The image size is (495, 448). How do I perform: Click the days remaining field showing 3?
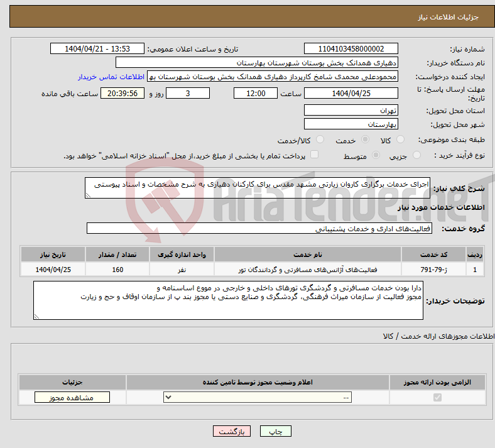tap(188, 93)
